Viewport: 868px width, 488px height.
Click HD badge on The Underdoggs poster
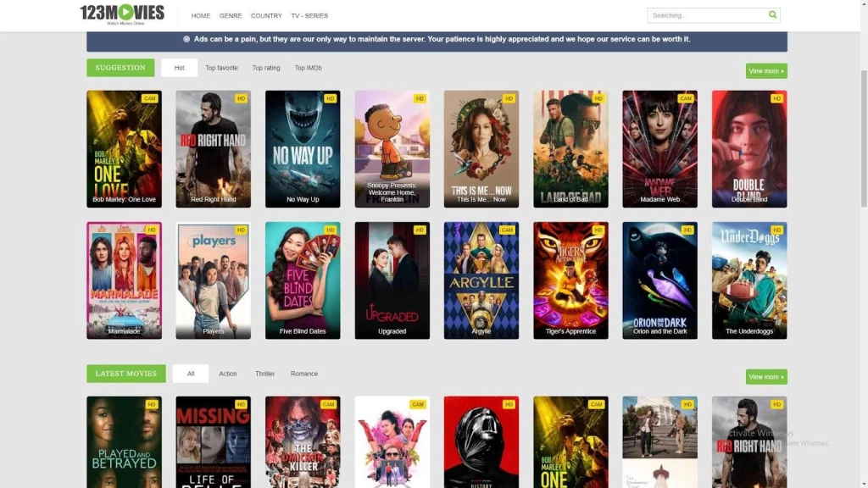point(777,230)
